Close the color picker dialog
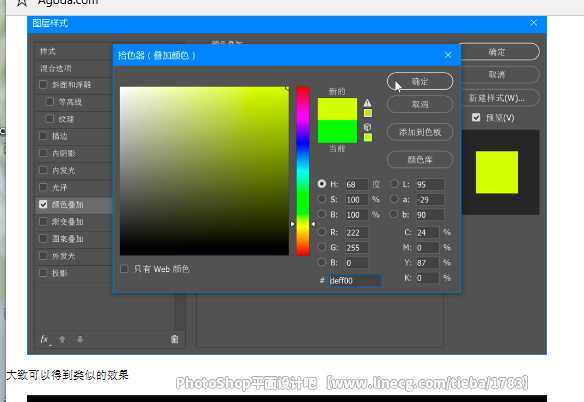Screen dimensions: 584x402 [x=448, y=55]
